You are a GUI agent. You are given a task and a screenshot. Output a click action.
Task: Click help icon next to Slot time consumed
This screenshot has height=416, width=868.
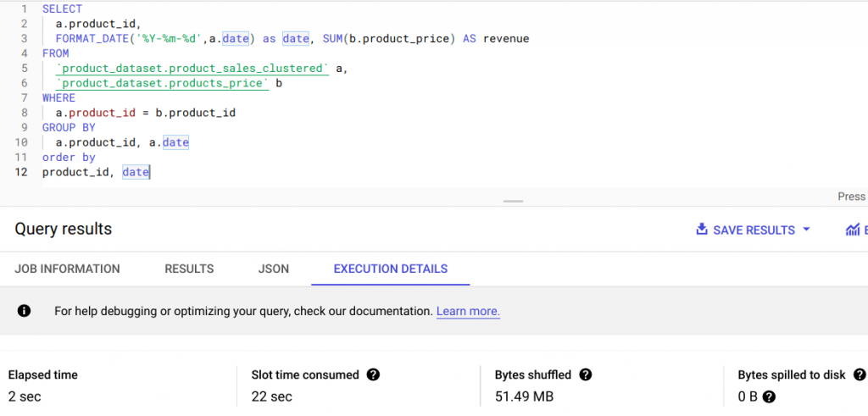tap(373, 375)
